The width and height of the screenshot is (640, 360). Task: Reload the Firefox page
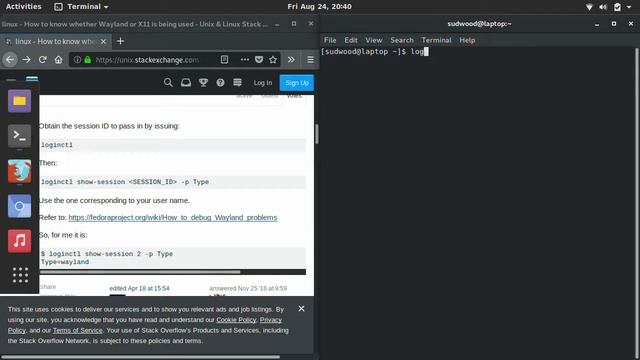[42, 60]
